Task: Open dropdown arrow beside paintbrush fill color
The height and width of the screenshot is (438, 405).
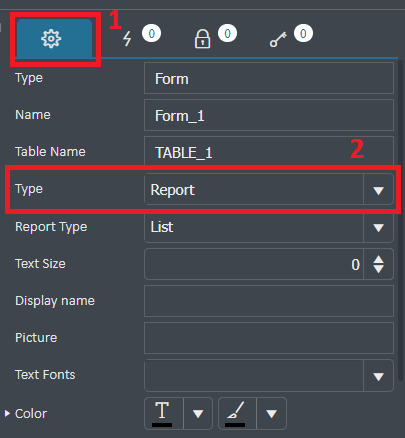Action: tap(271, 414)
